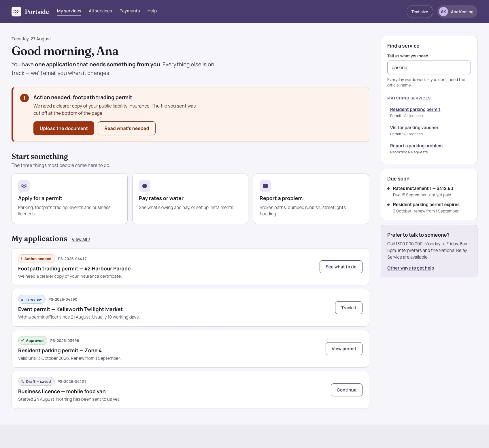Open the Help menu item

coord(152,11)
